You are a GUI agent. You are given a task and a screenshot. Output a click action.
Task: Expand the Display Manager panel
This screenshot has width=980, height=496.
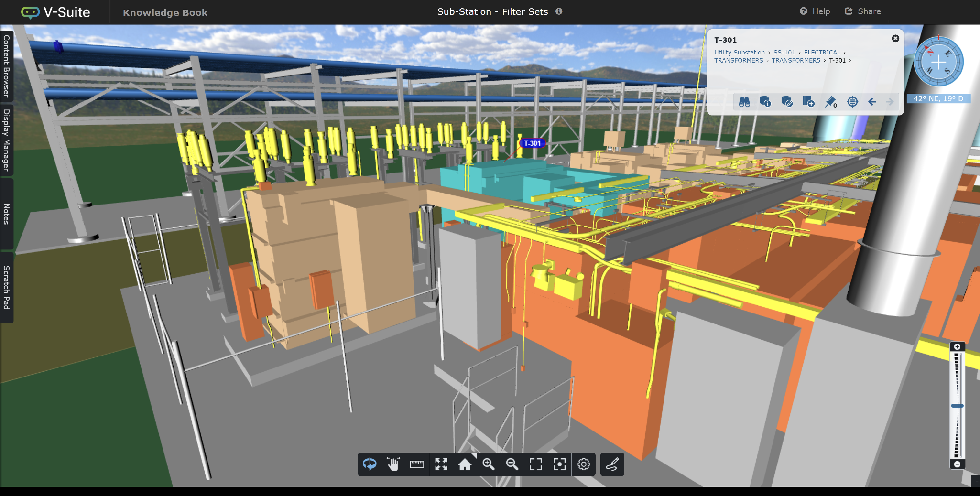(6, 139)
